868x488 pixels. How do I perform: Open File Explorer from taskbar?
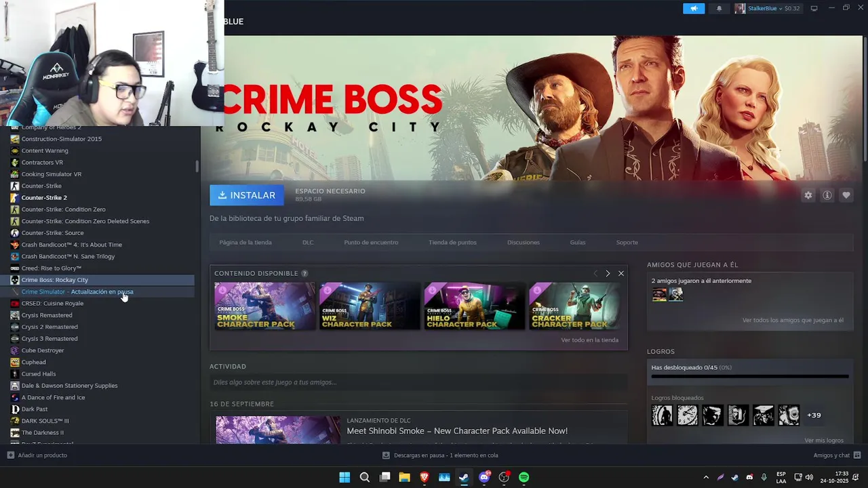(x=404, y=477)
